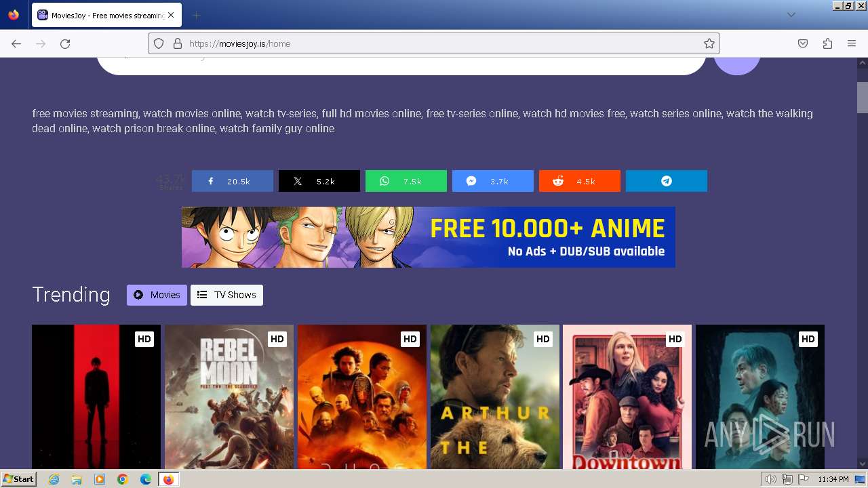
Task: Open a new browser tab
Action: pos(196,15)
